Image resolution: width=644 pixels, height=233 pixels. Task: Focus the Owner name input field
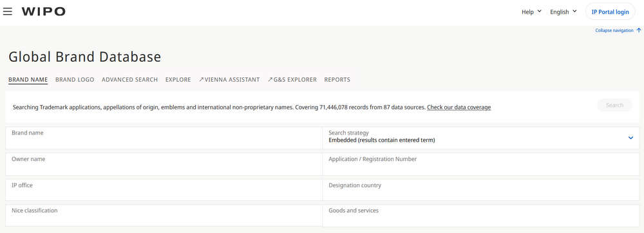click(164, 163)
